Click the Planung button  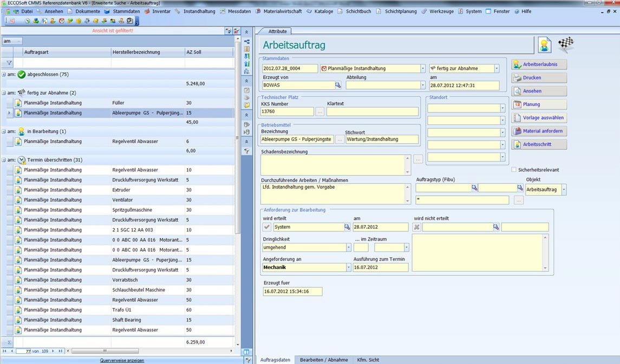tap(539, 104)
